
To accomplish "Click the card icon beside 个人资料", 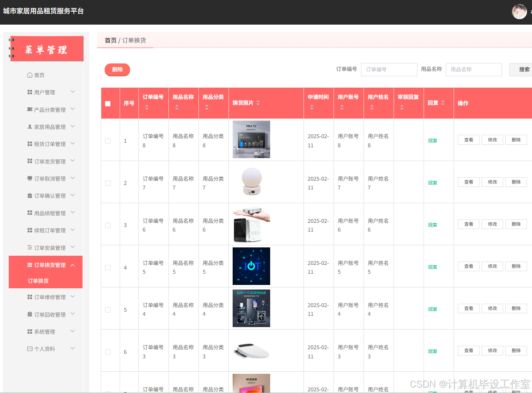I will pos(30,349).
